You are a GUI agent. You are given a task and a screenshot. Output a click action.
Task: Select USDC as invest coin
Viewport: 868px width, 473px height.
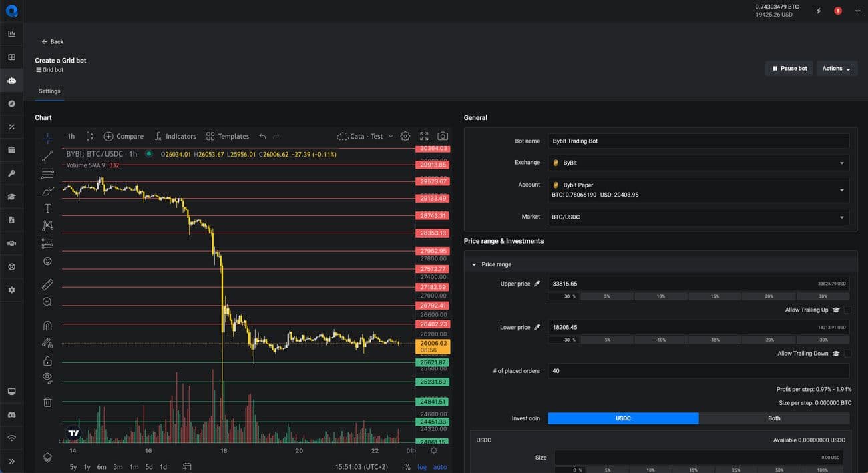pos(623,418)
